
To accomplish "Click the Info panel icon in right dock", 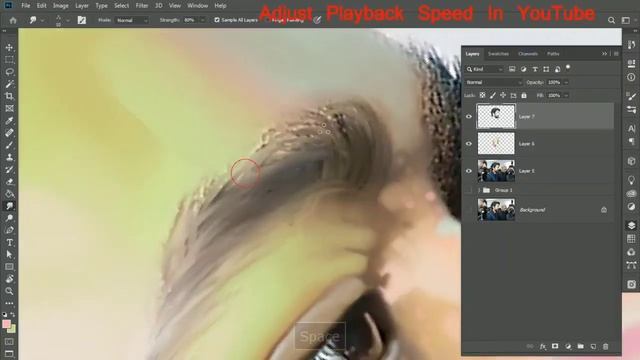I will [x=631, y=77].
